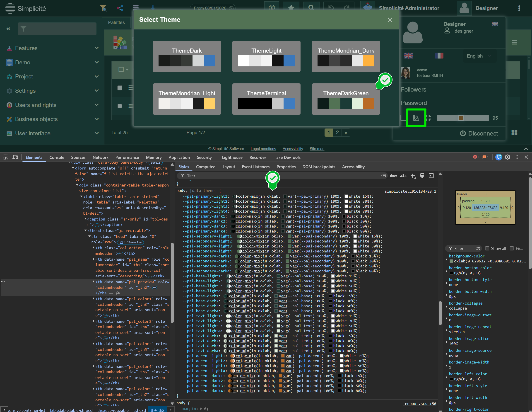This screenshot has width=532, height=412.
Task: Select the Palettes tab
Action: click(116, 22)
